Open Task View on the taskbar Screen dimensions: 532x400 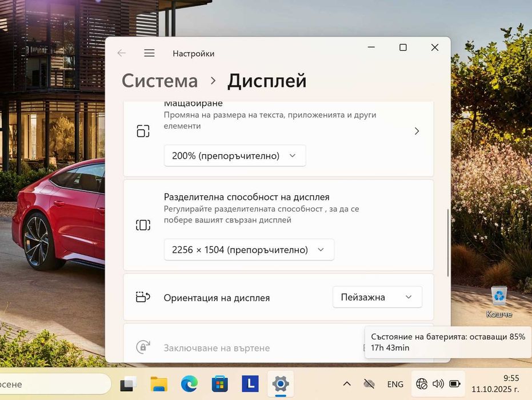pos(129,384)
